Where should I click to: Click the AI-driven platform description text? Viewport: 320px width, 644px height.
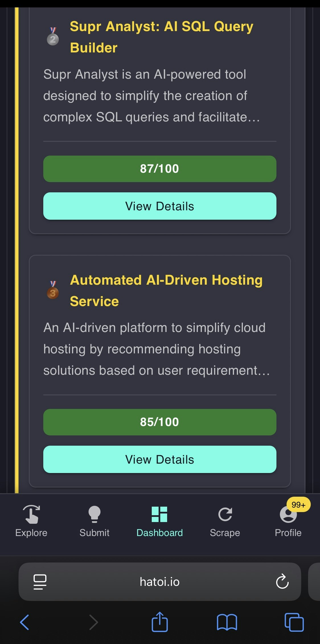(x=156, y=349)
